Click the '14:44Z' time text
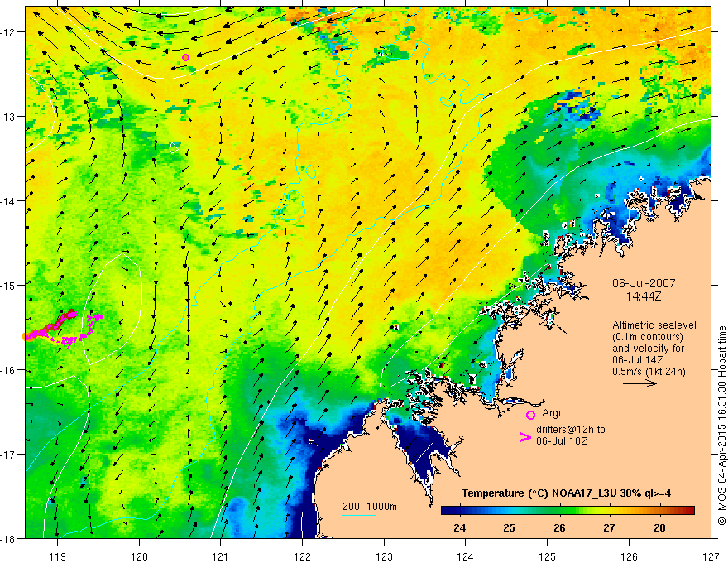This screenshot has width=728, height=563. [x=644, y=296]
